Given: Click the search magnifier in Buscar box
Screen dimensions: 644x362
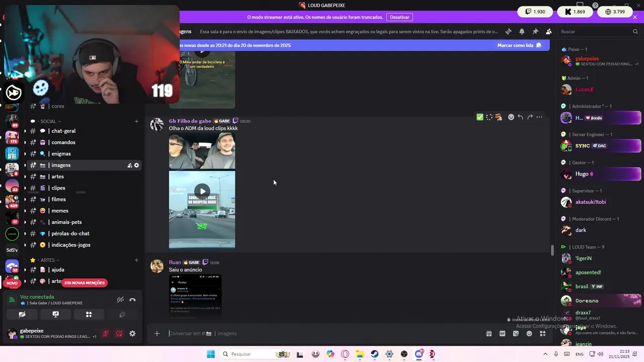Looking at the screenshot, I should tap(635, 31).
